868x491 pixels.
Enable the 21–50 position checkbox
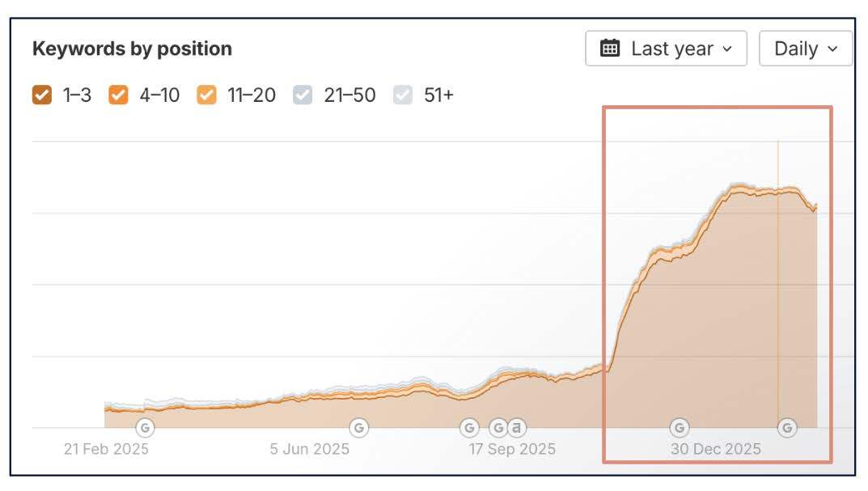coord(303,95)
